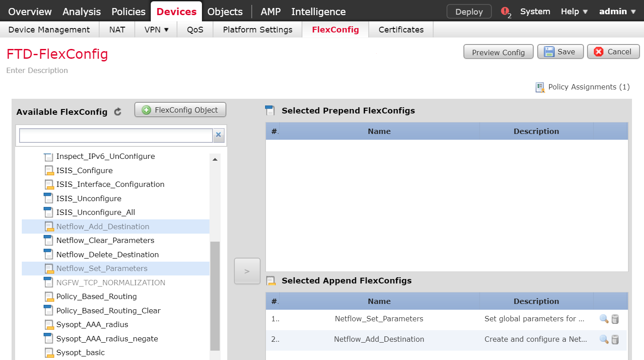Click the Name column header in Prepend table
This screenshot has height=360, width=644.
pos(379,131)
